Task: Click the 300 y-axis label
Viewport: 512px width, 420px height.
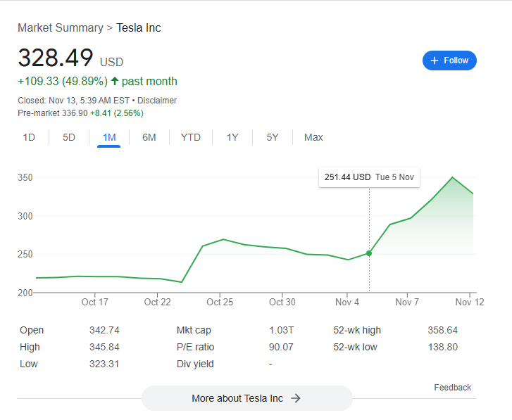Action: 25,216
